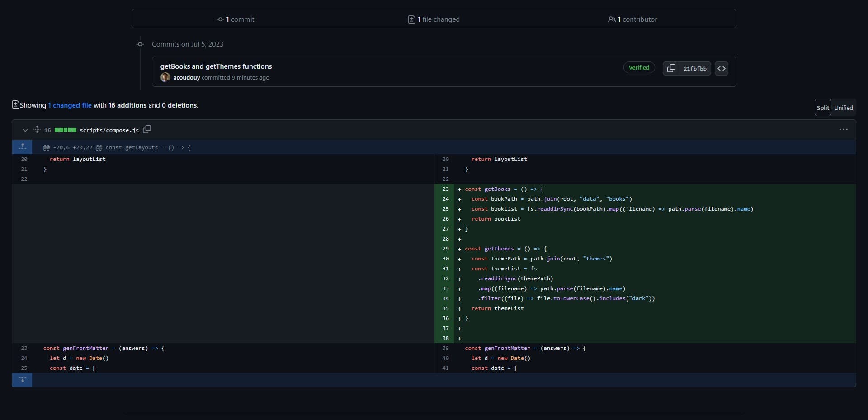The width and height of the screenshot is (868, 420).
Task: Open the 1 file changed tab
Action: pyautogui.click(x=434, y=19)
